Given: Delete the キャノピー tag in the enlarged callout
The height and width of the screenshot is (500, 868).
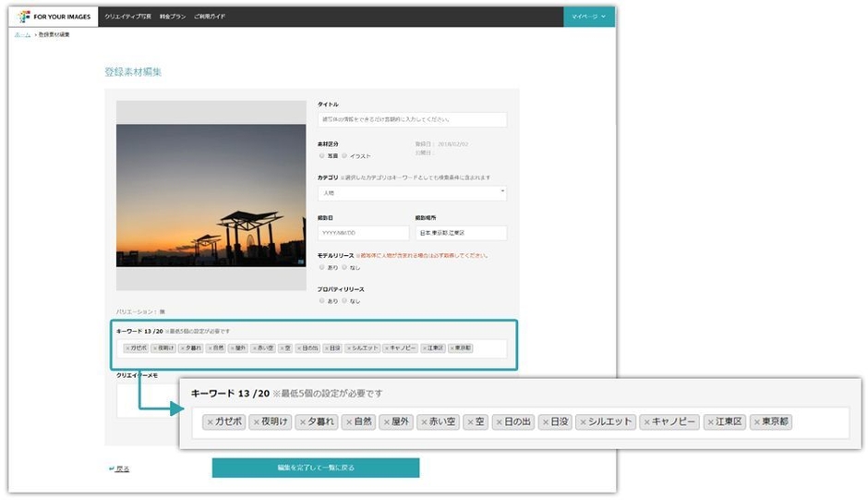Looking at the screenshot, I should point(647,422).
